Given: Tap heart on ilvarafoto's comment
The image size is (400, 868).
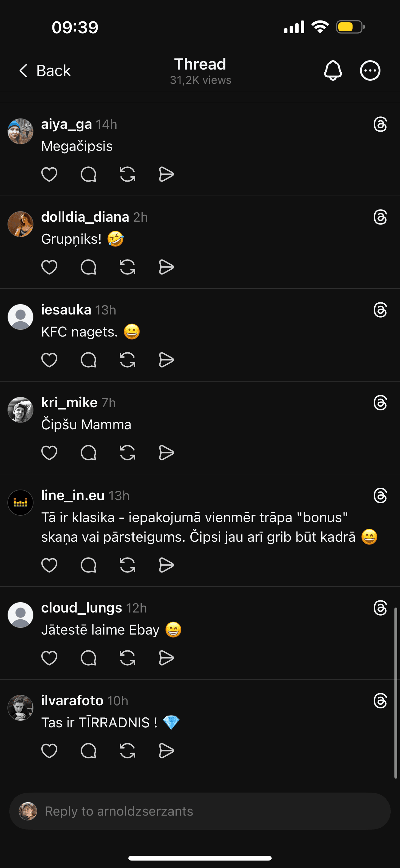Looking at the screenshot, I should (49, 751).
